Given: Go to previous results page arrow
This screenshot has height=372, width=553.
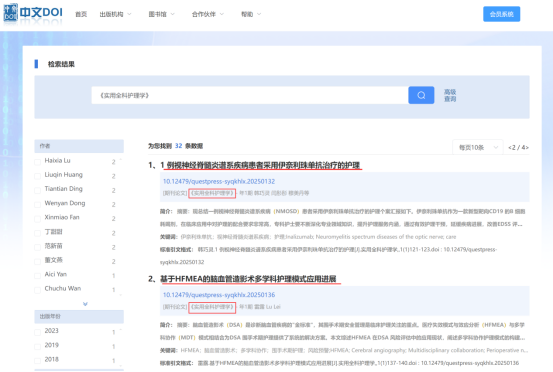Looking at the screenshot, I should pyautogui.click(x=510, y=147).
